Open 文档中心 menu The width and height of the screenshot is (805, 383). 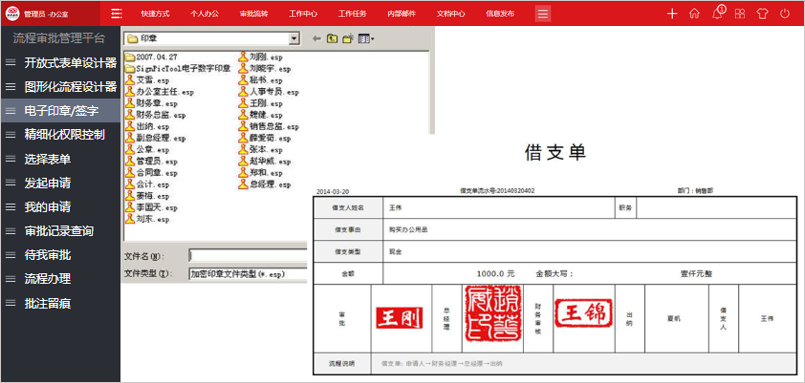point(451,14)
